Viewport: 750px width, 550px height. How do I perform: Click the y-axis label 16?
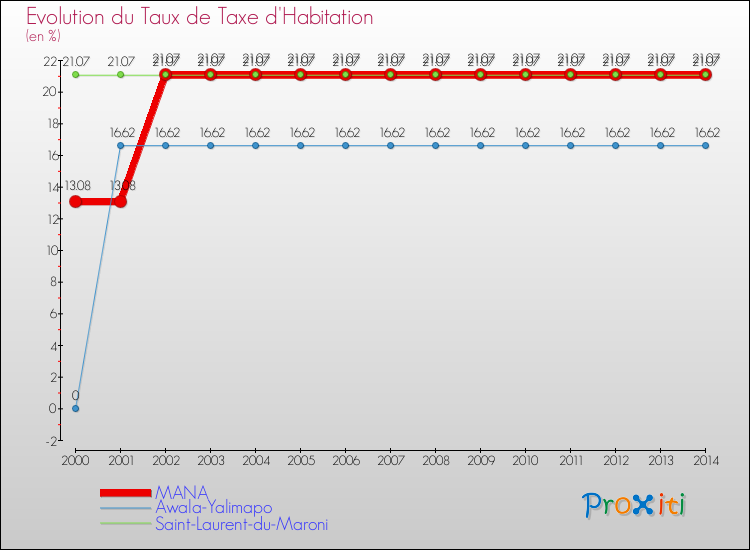52,155
